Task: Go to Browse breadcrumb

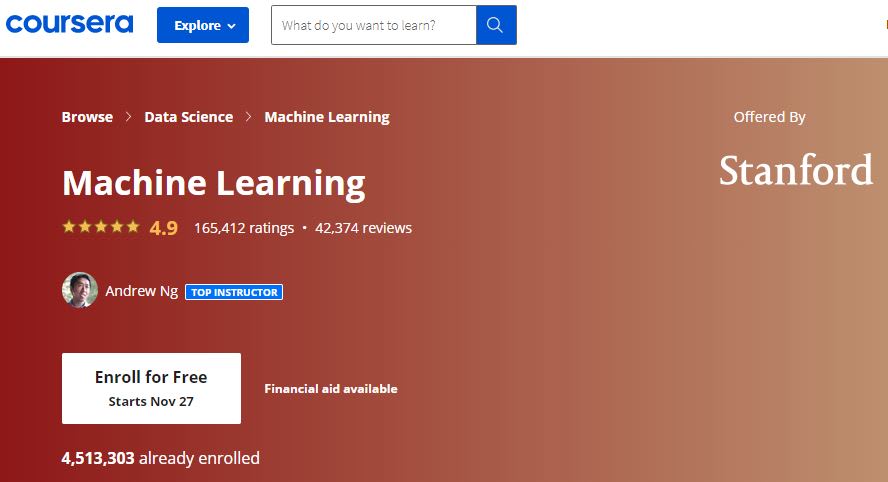Action: (87, 117)
